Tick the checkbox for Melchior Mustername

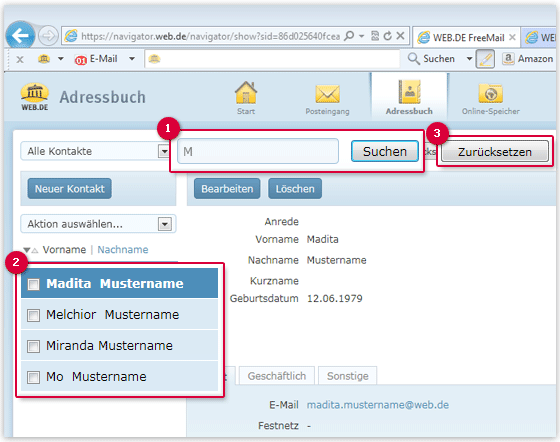click(34, 315)
